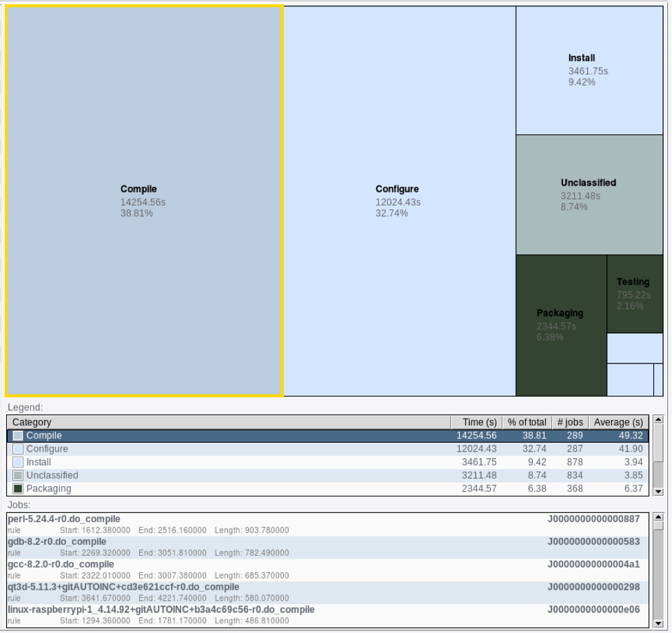The height and width of the screenshot is (633, 672).
Task: Select the perl-5.24.4-r0.do_compile job
Action: pyautogui.click(x=328, y=525)
